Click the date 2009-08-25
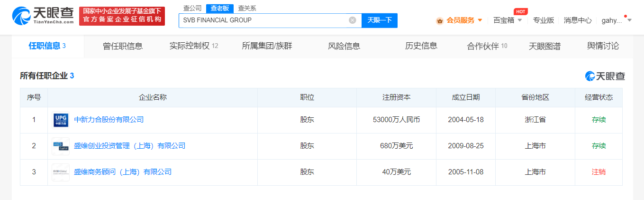This screenshot has width=644, height=200. click(x=466, y=146)
